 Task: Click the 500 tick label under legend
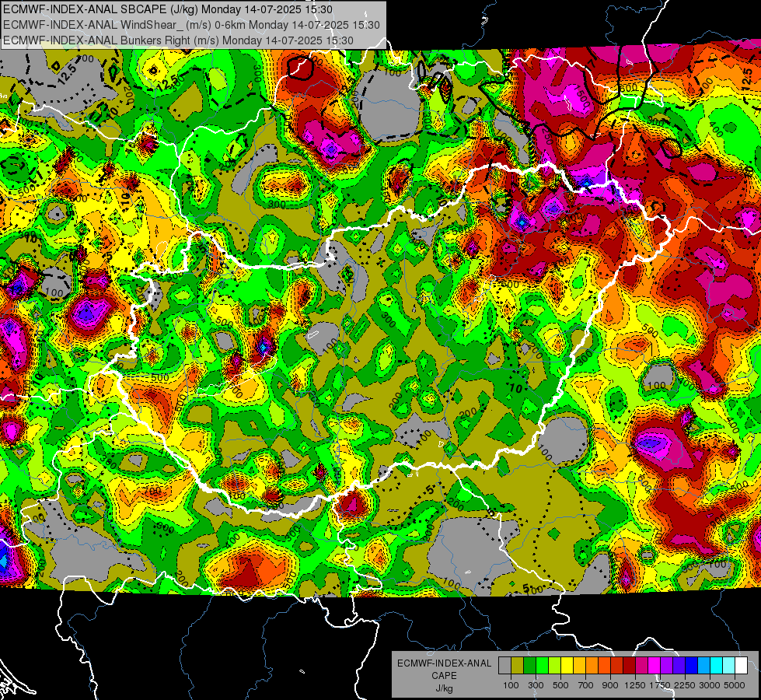[560, 685]
